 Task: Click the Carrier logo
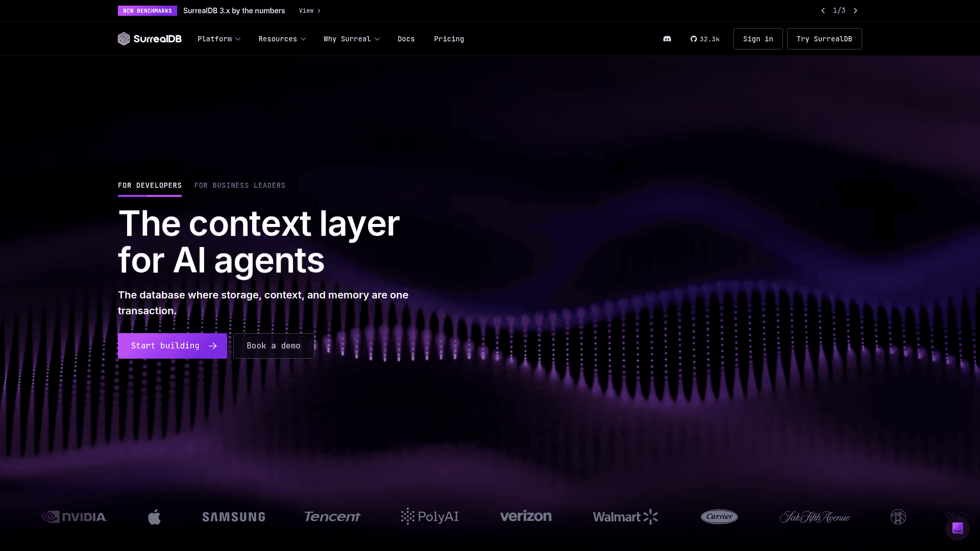pyautogui.click(x=719, y=517)
